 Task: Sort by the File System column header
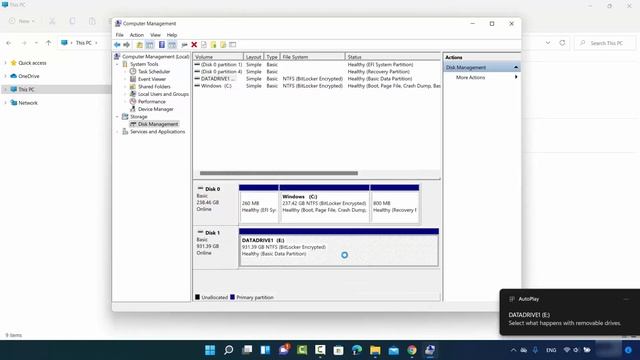click(x=313, y=57)
